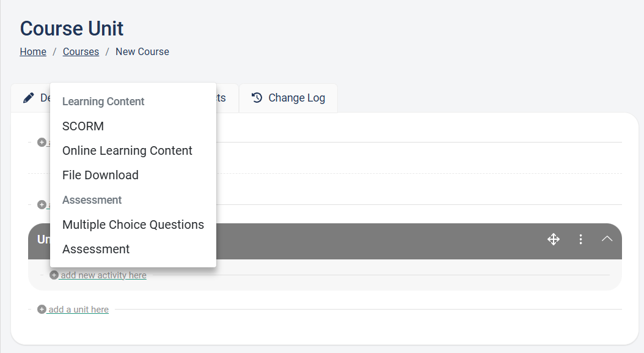Select SCORM from the activity menu

[83, 126]
